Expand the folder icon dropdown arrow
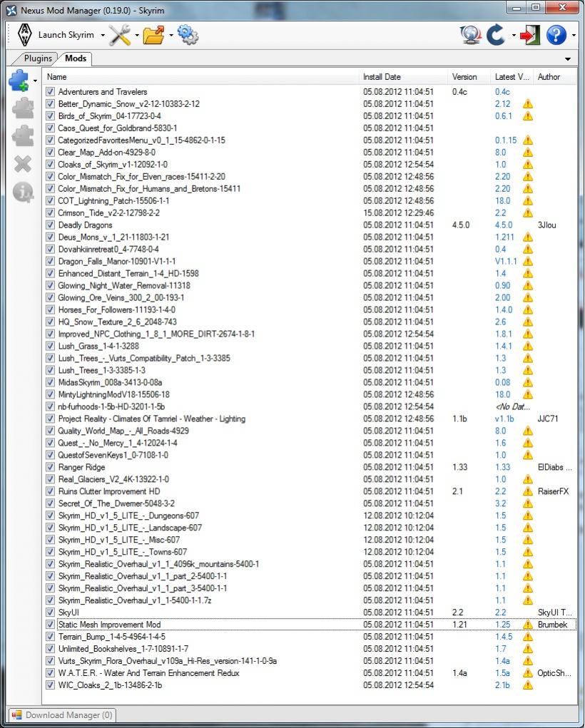Screen dimensions: 585x728 [171, 35]
